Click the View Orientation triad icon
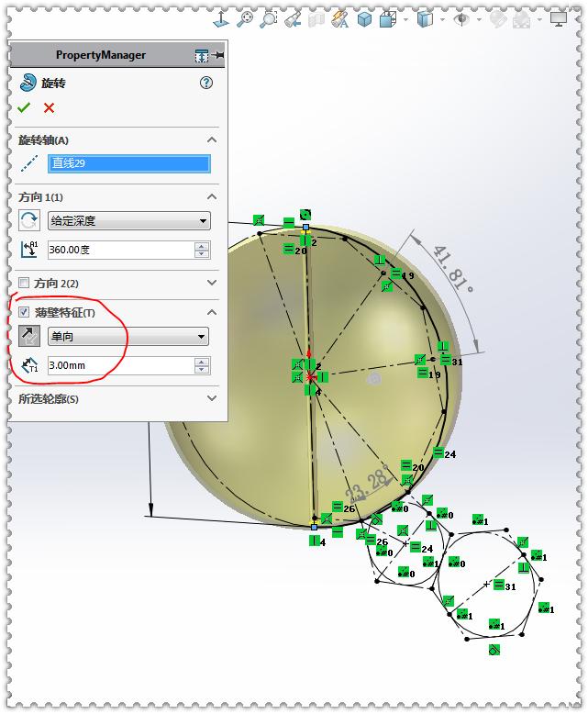The height and width of the screenshot is (714, 588). pyautogui.click(x=222, y=19)
